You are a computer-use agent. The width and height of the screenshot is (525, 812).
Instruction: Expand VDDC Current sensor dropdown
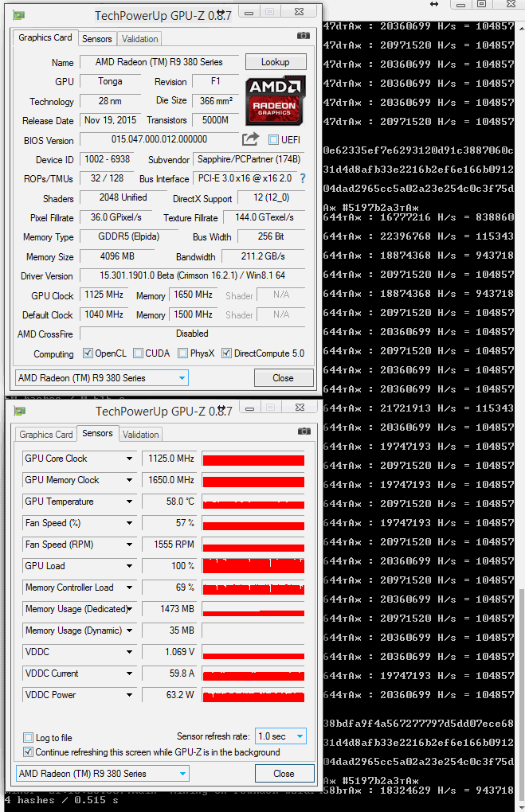point(130,673)
